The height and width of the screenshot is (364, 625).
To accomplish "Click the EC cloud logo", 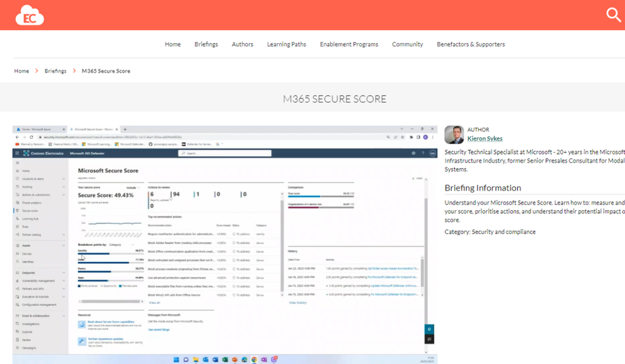I will pyautogui.click(x=29, y=15).
